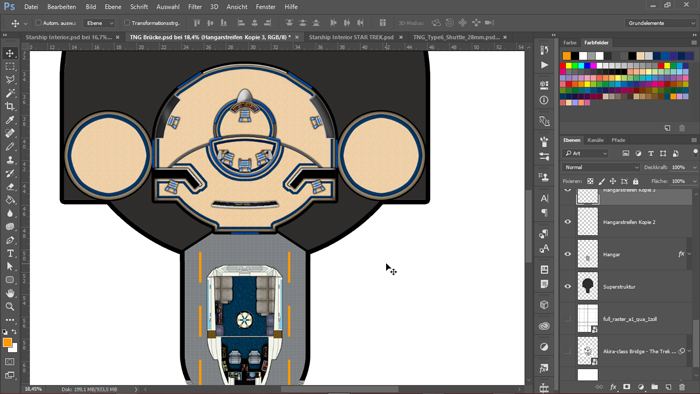Switch to Starship Interior.psd tab

point(68,37)
